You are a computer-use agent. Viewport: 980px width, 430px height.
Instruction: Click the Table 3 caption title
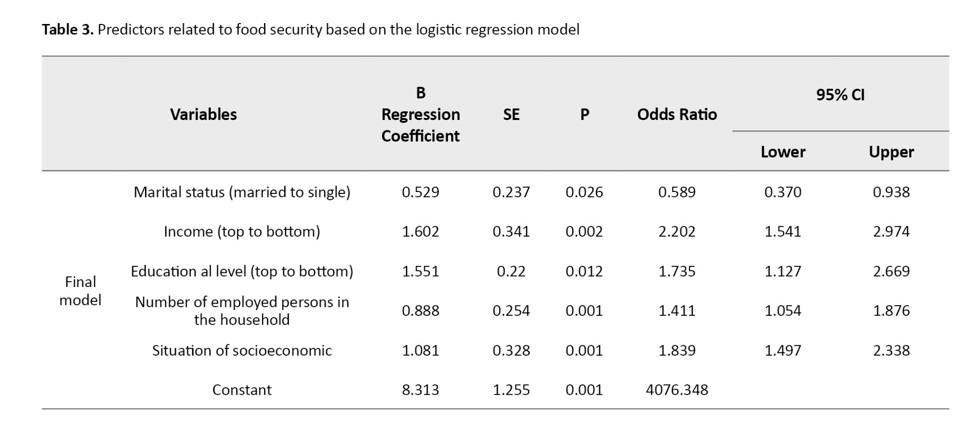(x=310, y=30)
